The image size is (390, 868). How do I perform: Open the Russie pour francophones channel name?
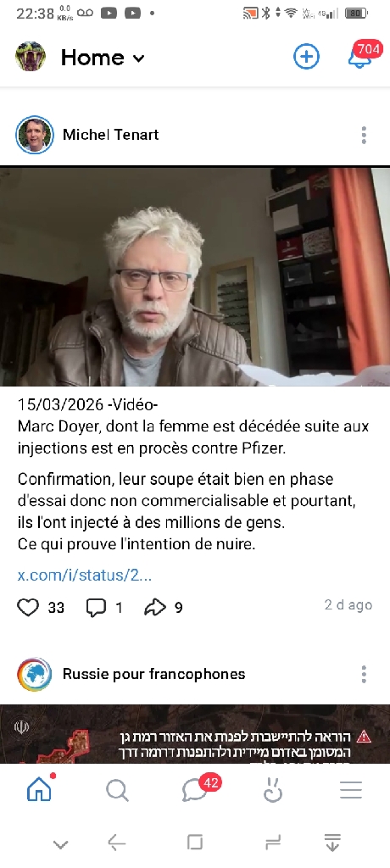point(153,674)
